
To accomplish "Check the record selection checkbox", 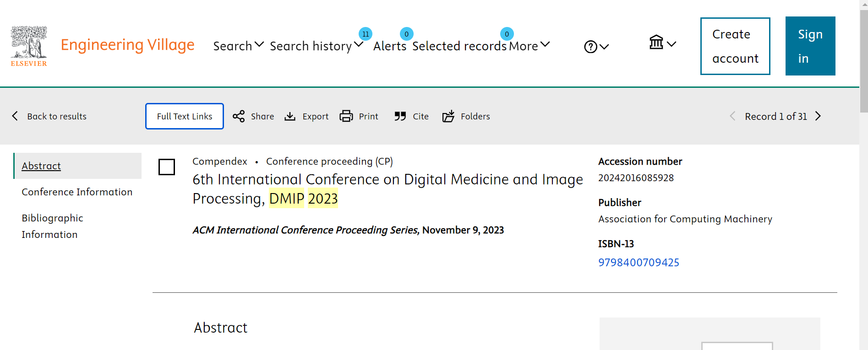I will 167,167.
